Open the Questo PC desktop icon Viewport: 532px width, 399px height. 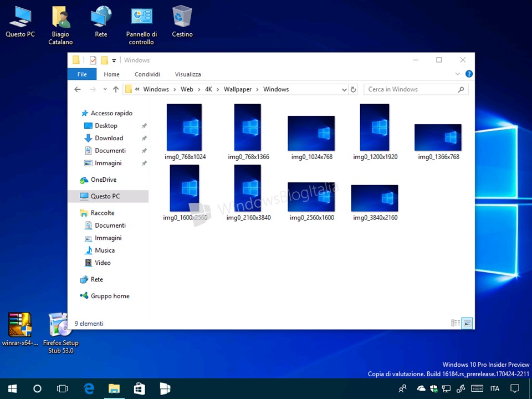(20, 21)
